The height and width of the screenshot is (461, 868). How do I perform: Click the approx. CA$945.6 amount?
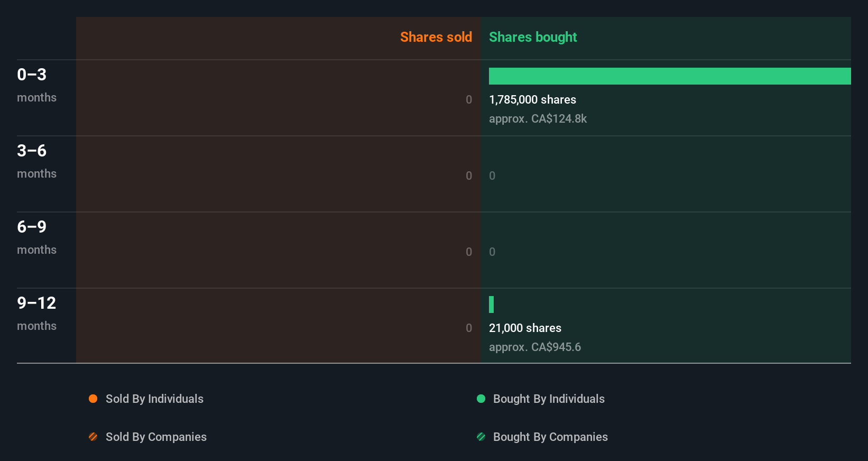[534, 347]
